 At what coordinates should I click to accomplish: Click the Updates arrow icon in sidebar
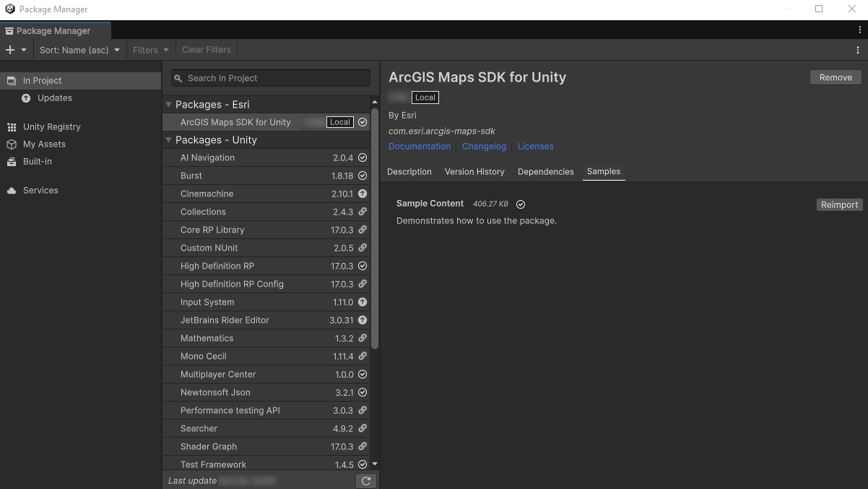(x=26, y=98)
